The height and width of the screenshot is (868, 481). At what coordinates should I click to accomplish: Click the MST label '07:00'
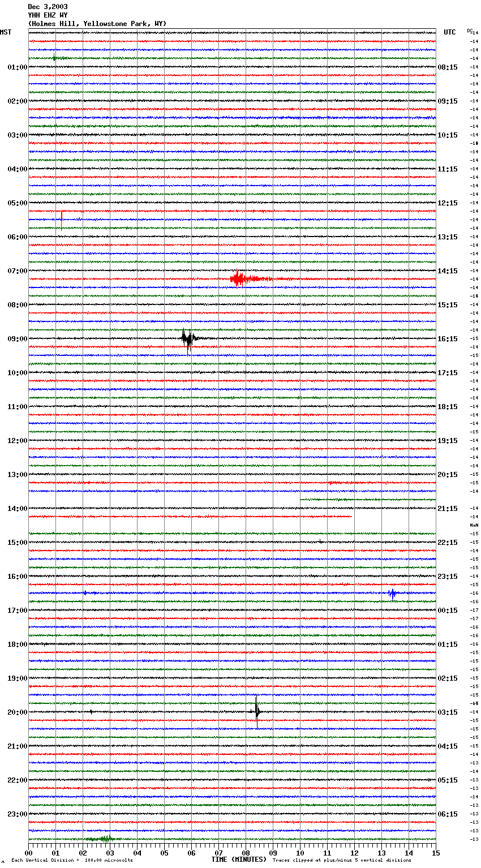[x=18, y=271]
